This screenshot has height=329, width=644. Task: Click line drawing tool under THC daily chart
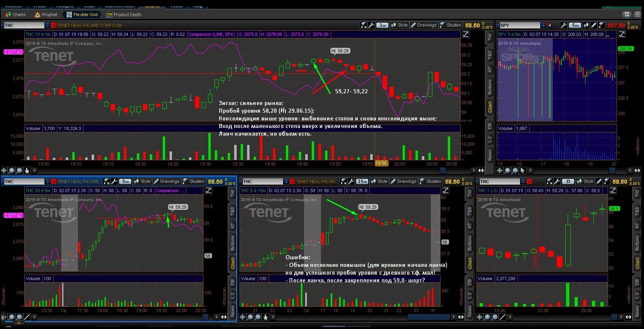(503, 317)
